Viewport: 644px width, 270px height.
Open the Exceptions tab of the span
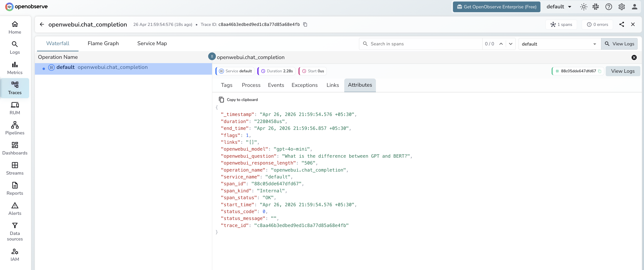pyautogui.click(x=304, y=85)
